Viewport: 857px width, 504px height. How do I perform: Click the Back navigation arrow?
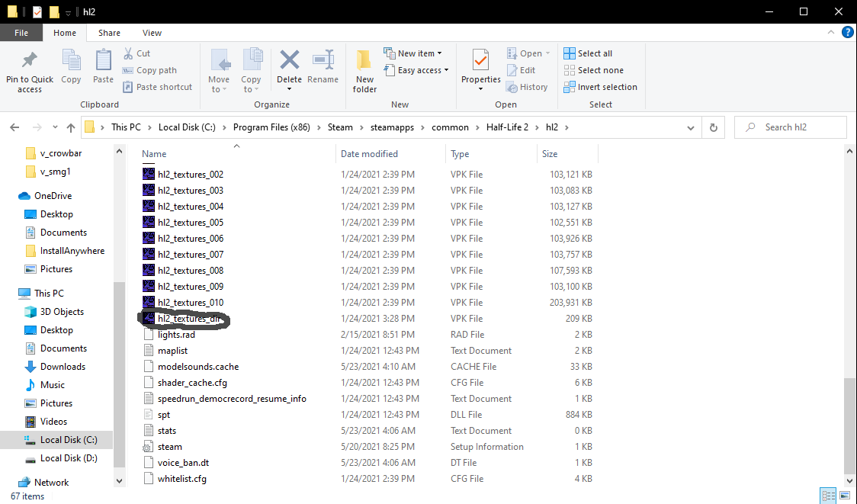pos(14,127)
